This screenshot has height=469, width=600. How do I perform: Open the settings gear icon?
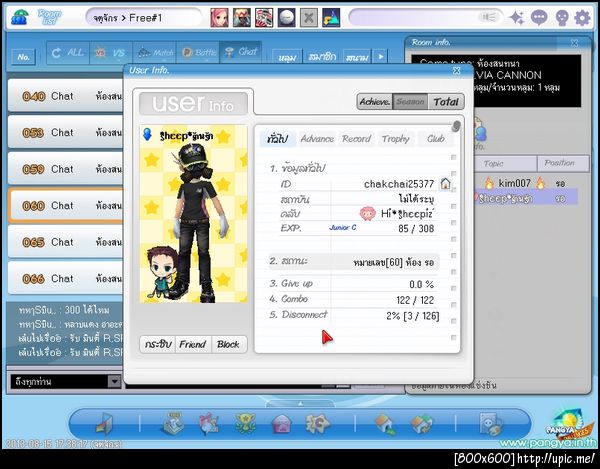click(582, 18)
